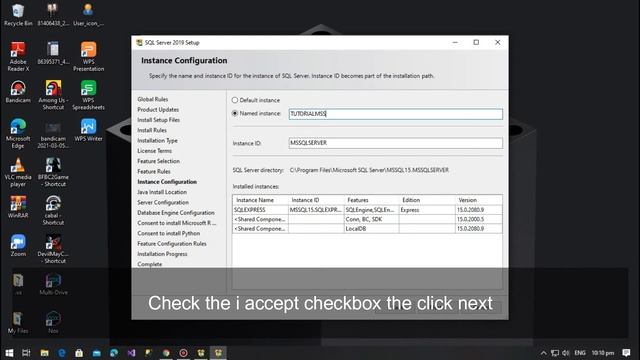Viewport: 640px width, 360px height.
Task: Click Feature Rules in setup steps
Action: [154, 171]
